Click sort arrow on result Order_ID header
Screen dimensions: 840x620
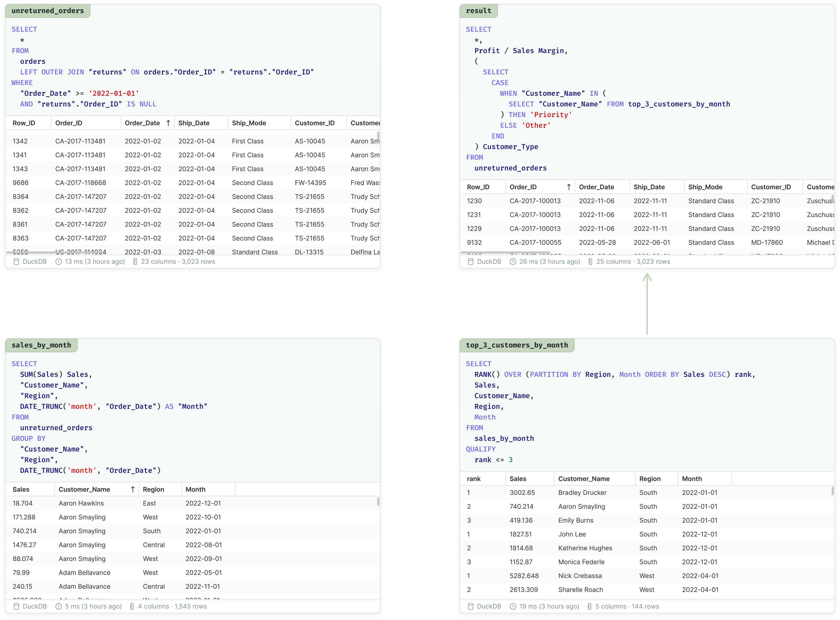(x=569, y=187)
